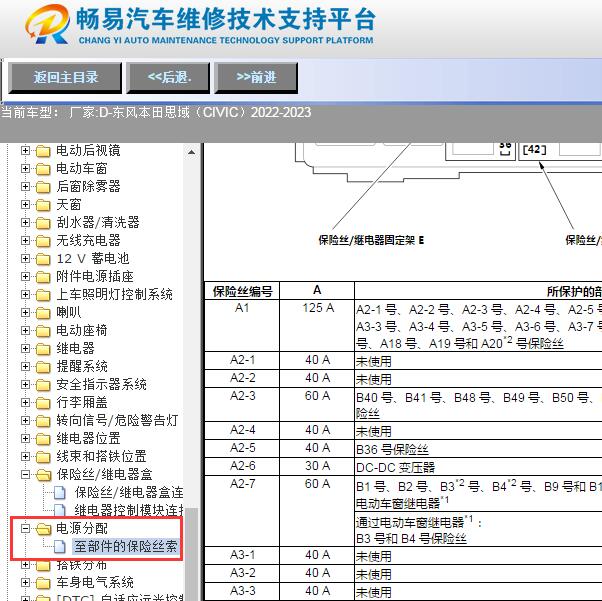602x601 pixels.
Task: Expand the 12 V 蓄电池 tree node
Action: point(25,259)
